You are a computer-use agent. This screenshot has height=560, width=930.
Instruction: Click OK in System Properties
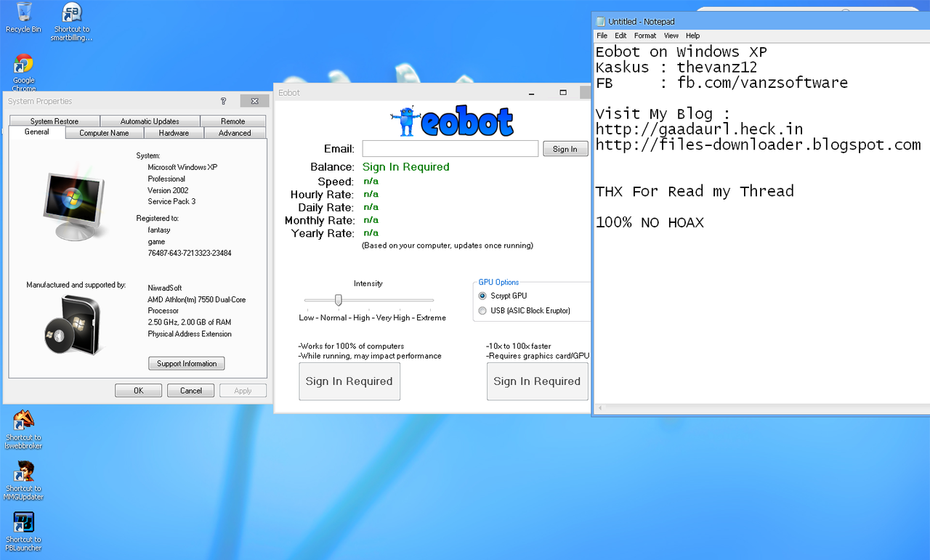click(x=138, y=391)
